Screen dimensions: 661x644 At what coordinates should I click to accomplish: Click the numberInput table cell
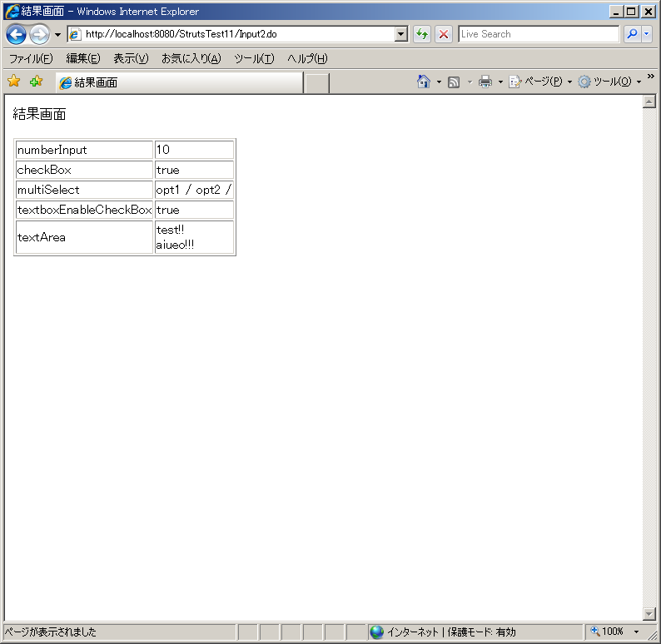(x=84, y=150)
